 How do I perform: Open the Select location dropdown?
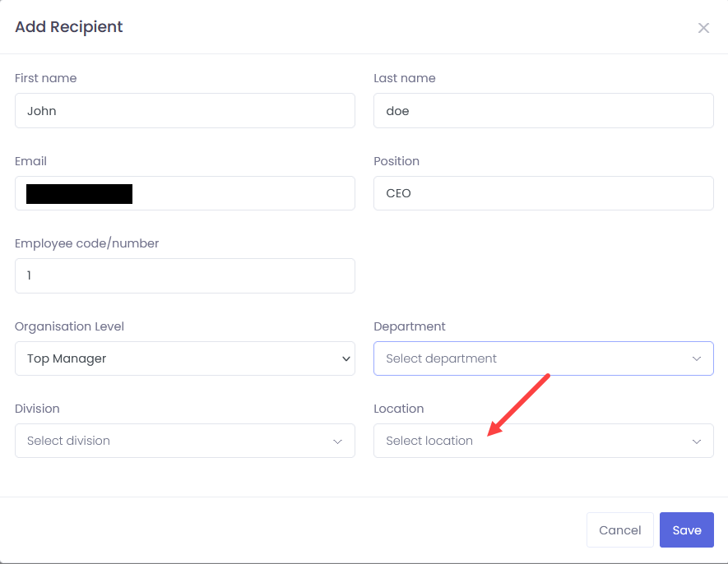pyautogui.click(x=543, y=441)
